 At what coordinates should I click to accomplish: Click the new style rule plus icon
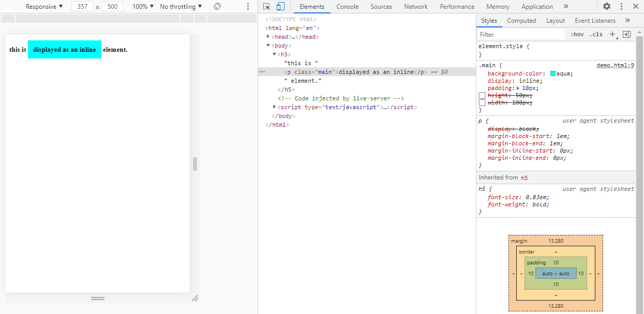612,35
